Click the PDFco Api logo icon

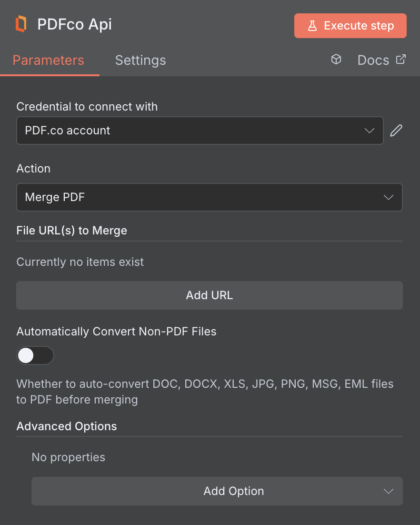tap(20, 24)
